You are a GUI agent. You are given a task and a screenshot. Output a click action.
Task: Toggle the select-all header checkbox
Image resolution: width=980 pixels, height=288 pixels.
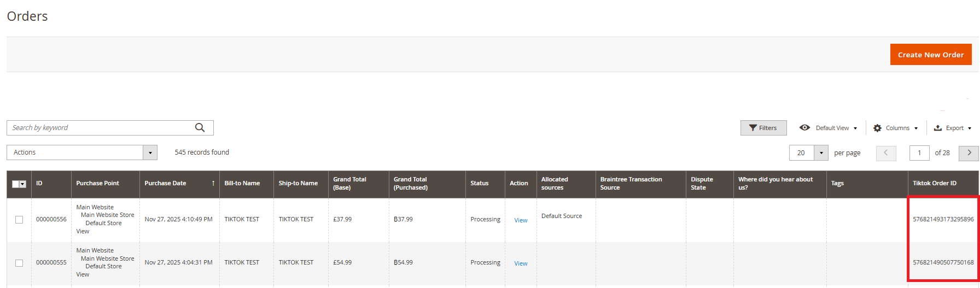point(16,184)
